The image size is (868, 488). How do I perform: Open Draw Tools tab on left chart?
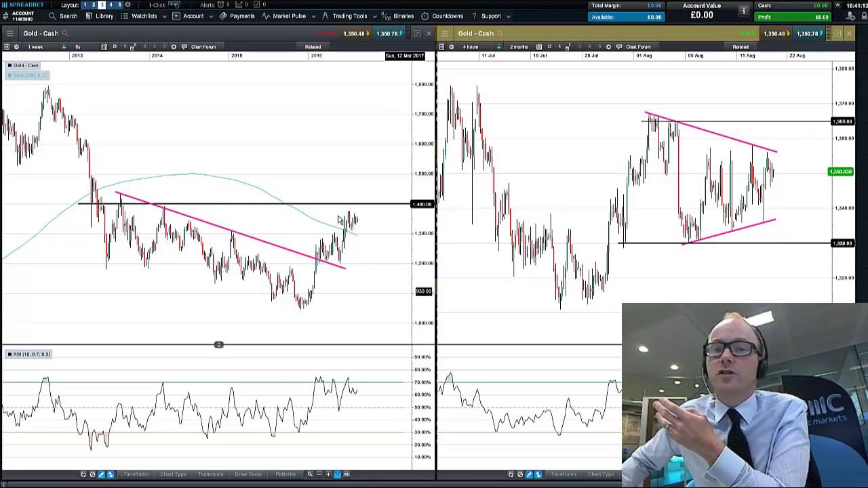(248, 474)
